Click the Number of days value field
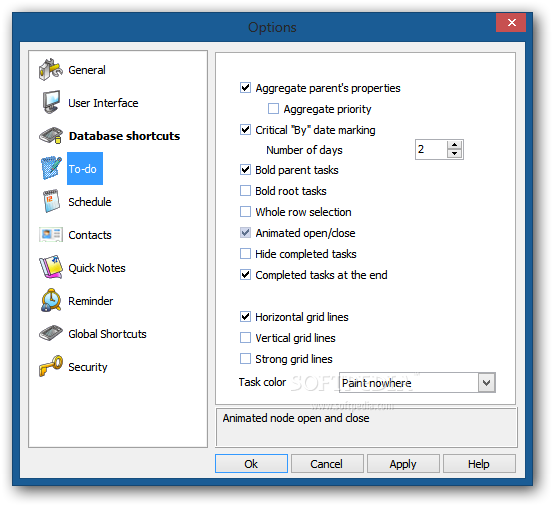The width and height of the screenshot is (553, 506). pyautogui.click(x=431, y=150)
